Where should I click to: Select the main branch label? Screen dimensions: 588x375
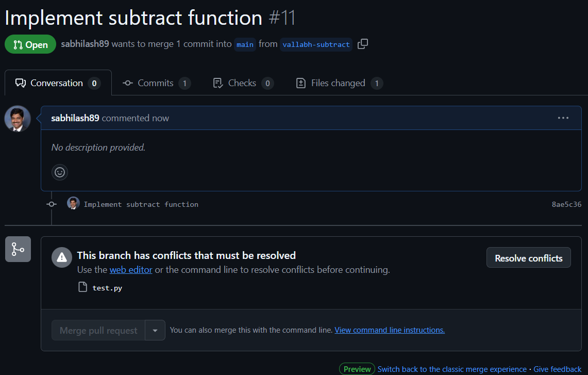(245, 44)
